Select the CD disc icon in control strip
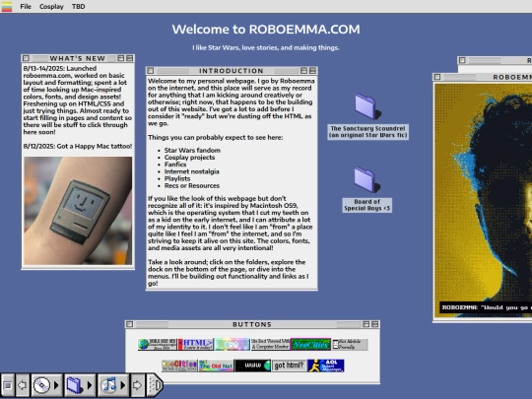The image size is (532, 399). point(42,385)
